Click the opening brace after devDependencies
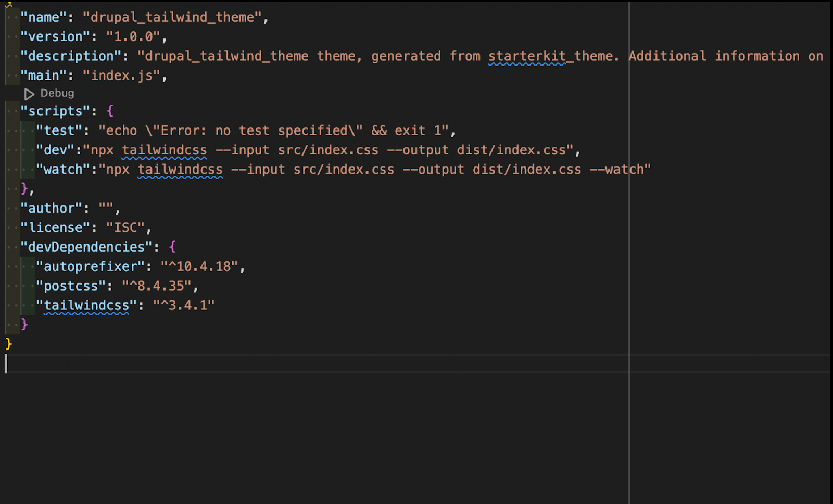 (x=172, y=247)
